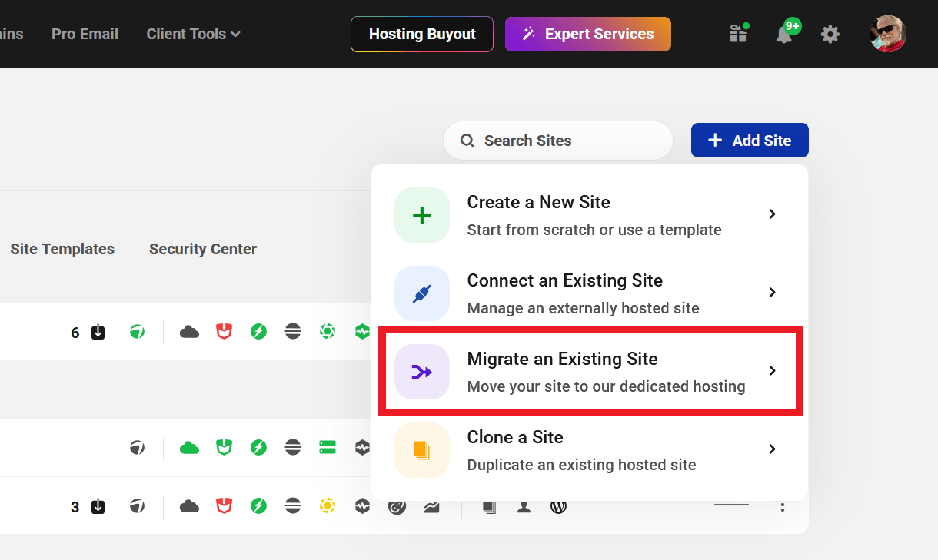
Task: Choose Clone a Site option
Action: (x=590, y=450)
